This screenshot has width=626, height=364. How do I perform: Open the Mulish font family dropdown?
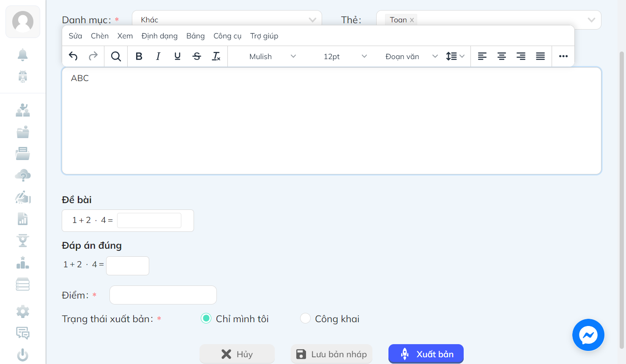pos(273,56)
